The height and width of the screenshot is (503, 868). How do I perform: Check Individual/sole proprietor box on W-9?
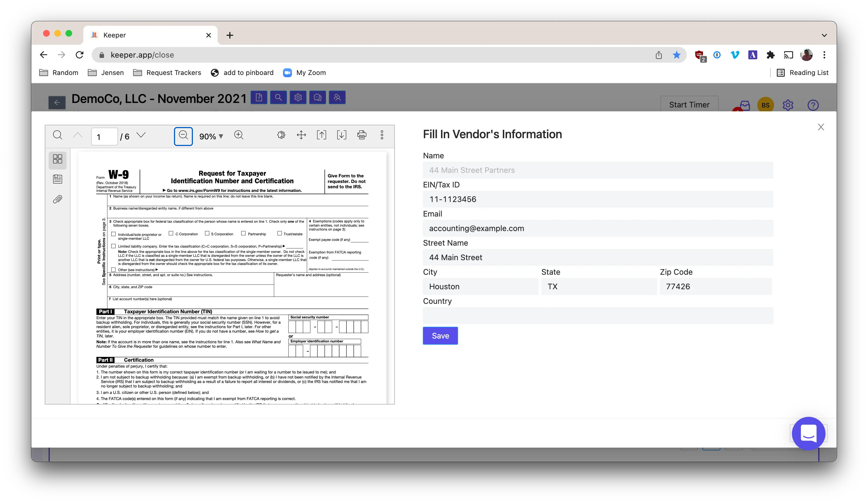click(113, 234)
